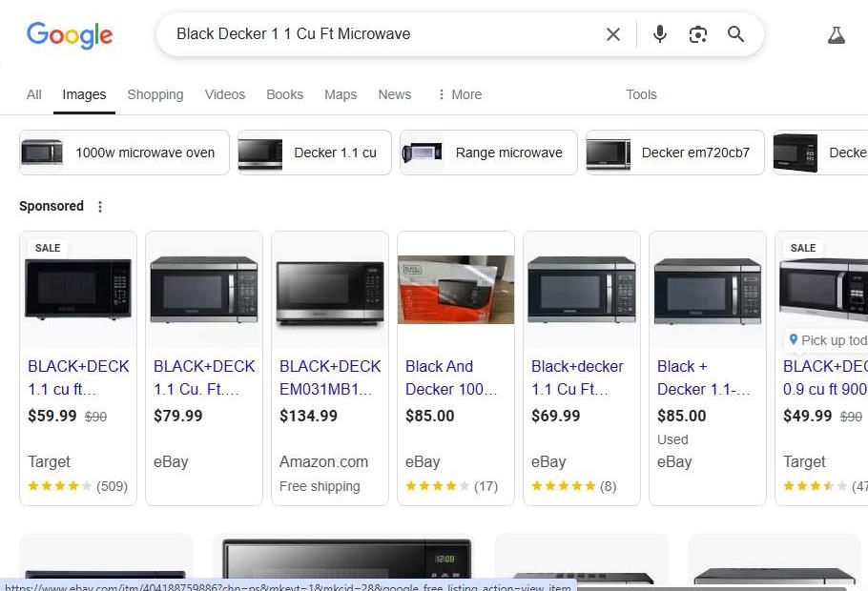Open BLACK+DECK EM031MB1 listing title
This screenshot has width=868, height=591.
pyautogui.click(x=330, y=377)
